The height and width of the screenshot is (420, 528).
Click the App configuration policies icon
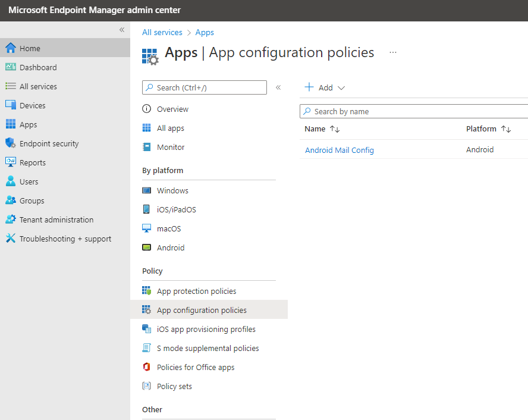(146, 309)
